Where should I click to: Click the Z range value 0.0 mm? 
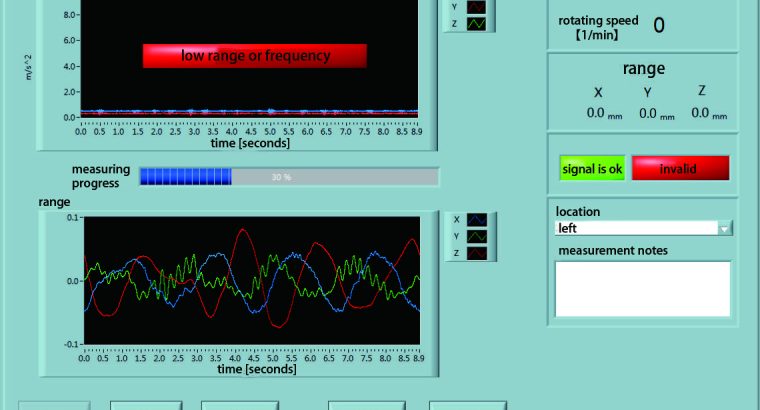[709, 113]
